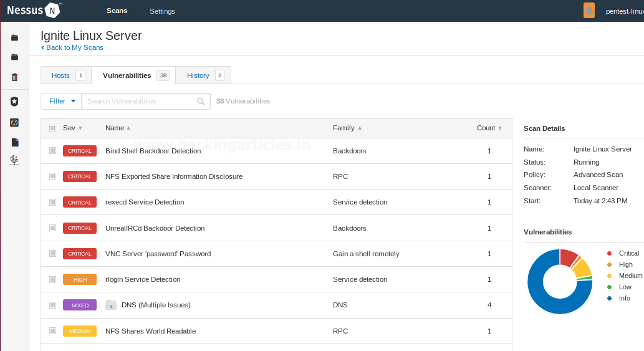Viewport: 644px width, 351px height.
Task: Click the Sev column sort arrow
Action: pyautogui.click(x=80, y=128)
